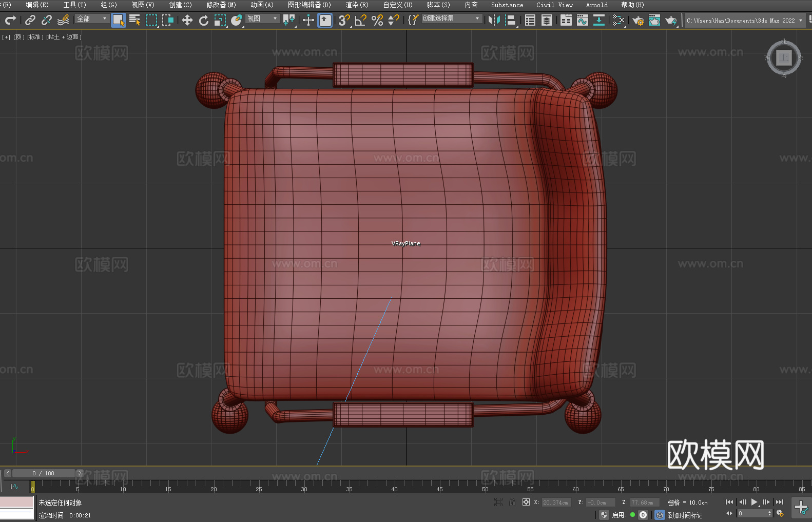Open the selection filter 全部 dropdown

click(x=92, y=18)
